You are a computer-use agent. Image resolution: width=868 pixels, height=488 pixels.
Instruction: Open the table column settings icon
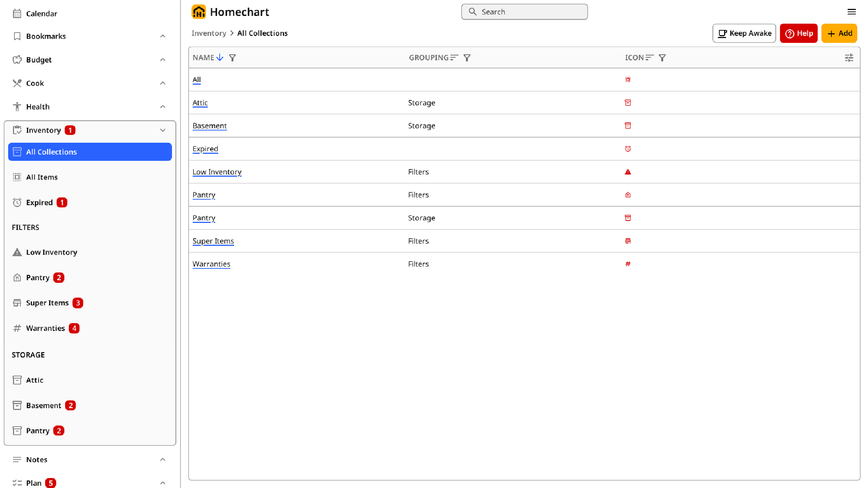(x=849, y=58)
